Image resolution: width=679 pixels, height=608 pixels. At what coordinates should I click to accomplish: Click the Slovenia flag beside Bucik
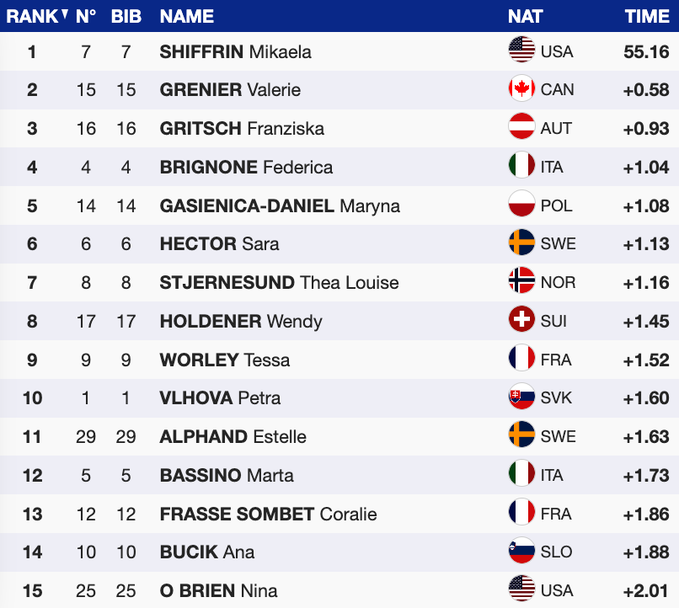522,552
